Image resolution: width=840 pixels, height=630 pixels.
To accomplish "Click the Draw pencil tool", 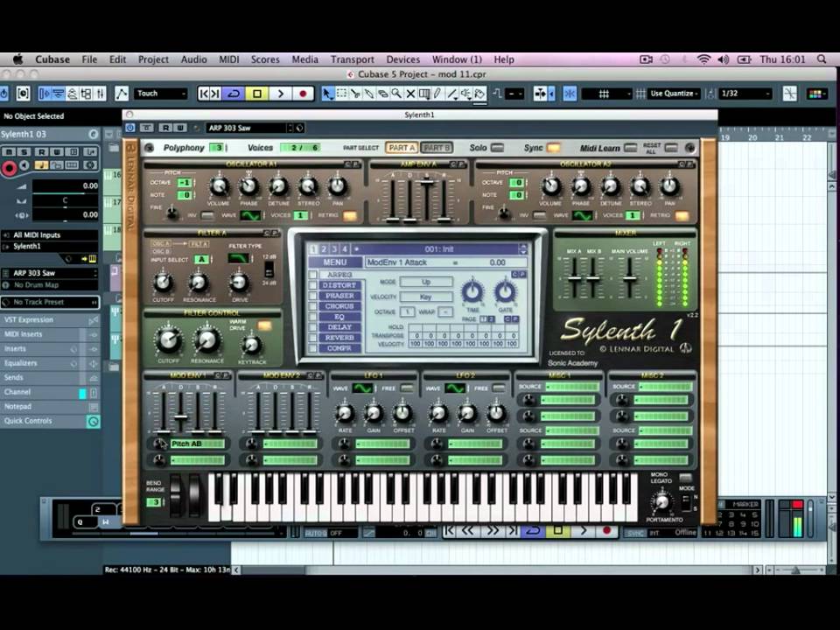I will pyautogui.click(x=438, y=94).
